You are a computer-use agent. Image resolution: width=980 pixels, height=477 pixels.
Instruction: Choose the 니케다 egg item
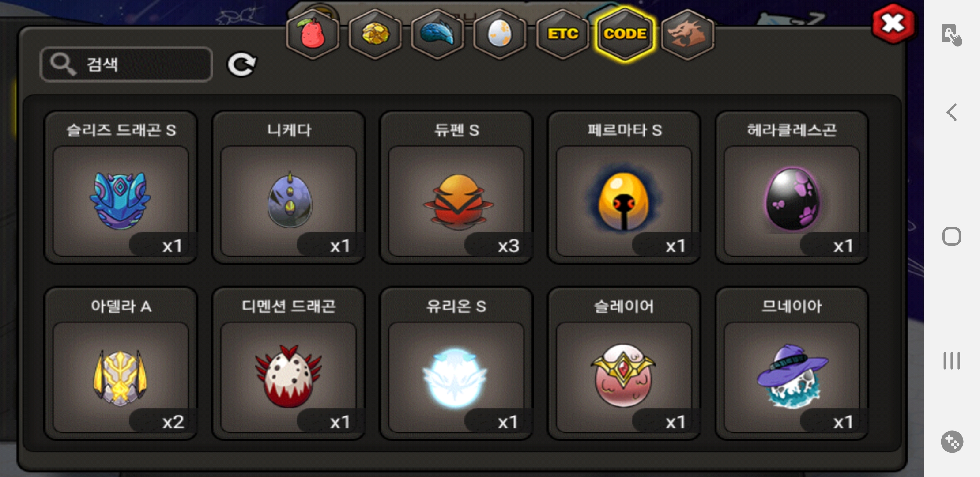click(288, 187)
